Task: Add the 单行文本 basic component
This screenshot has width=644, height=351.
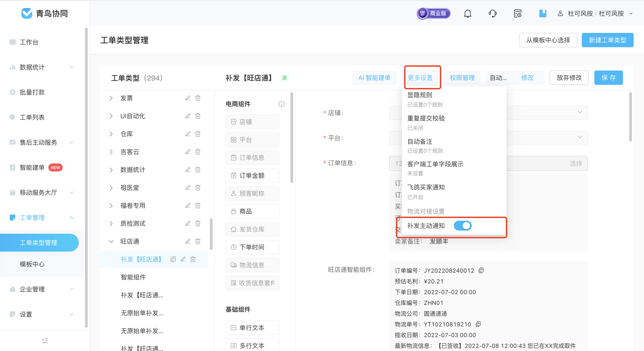Action: 252,328
